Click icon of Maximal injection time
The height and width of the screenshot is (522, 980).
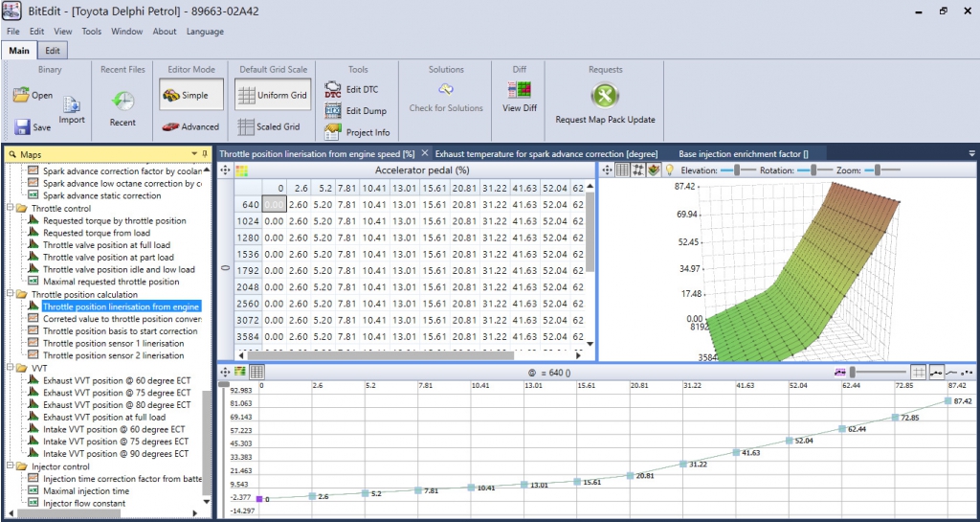pos(33,491)
